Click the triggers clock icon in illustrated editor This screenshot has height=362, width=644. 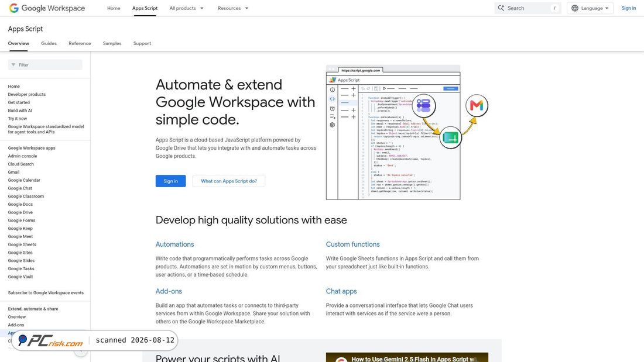coord(333,109)
